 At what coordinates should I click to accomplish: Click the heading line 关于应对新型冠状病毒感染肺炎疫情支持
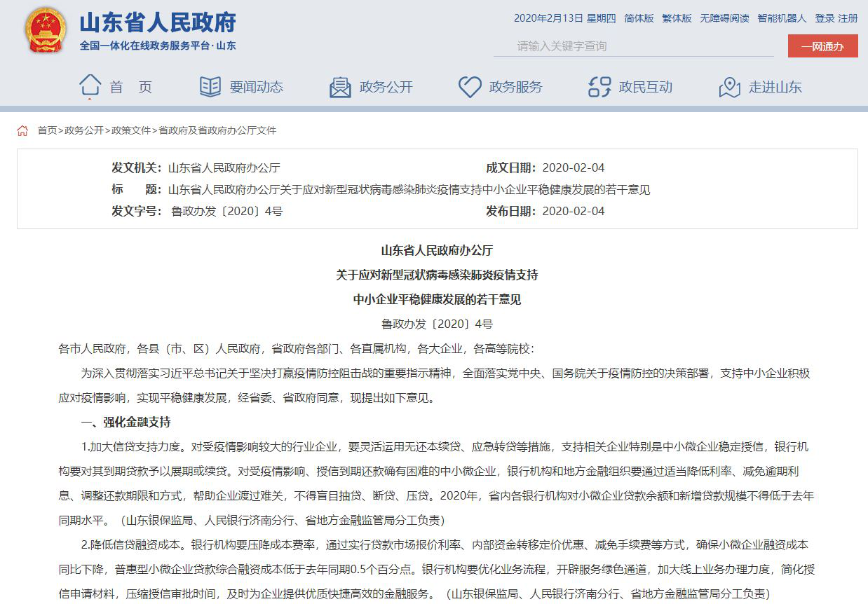click(437, 275)
